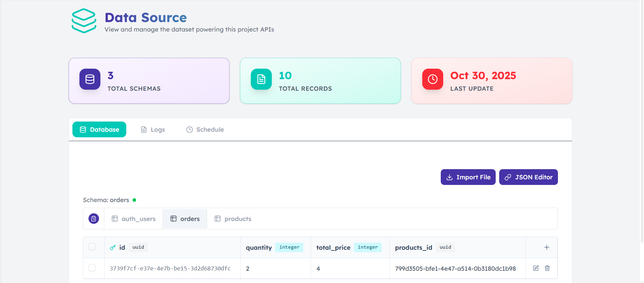Click the Data Source page title
The height and width of the screenshot is (283, 644).
pyautogui.click(x=146, y=18)
